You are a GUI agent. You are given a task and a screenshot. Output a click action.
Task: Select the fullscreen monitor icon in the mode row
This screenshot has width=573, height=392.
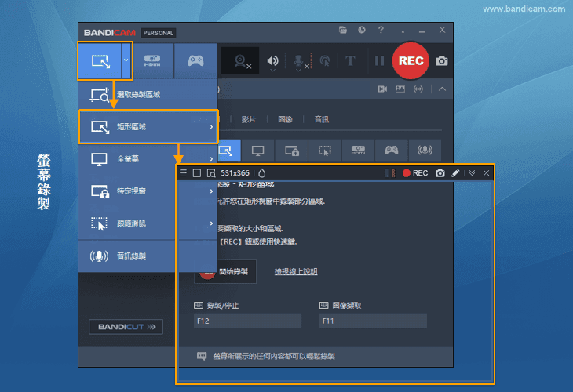coord(257,150)
